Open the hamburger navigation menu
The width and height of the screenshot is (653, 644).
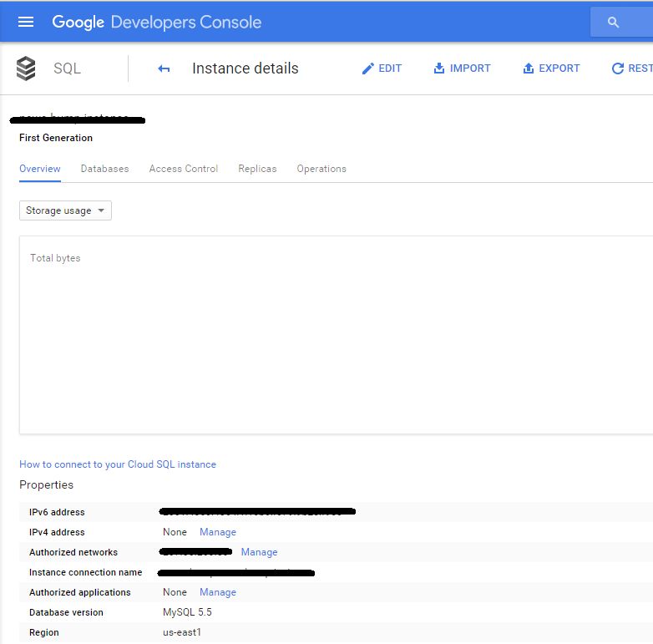pyautogui.click(x=26, y=22)
